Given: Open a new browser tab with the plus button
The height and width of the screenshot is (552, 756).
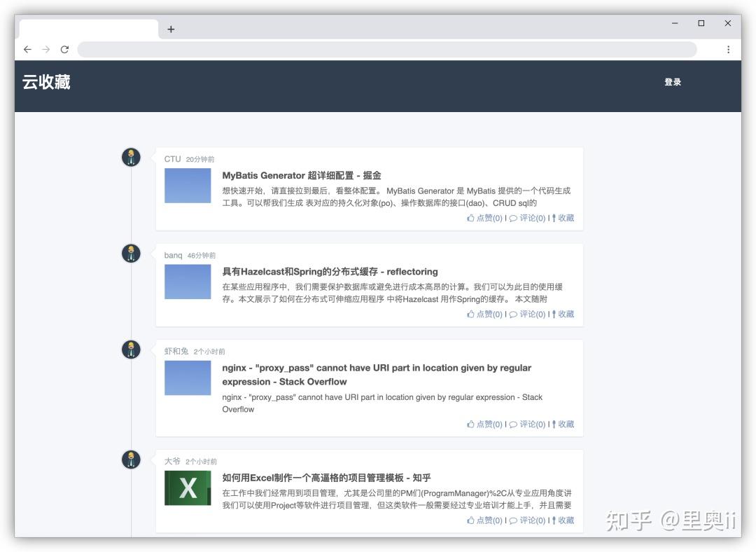Looking at the screenshot, I should point(170,29).
